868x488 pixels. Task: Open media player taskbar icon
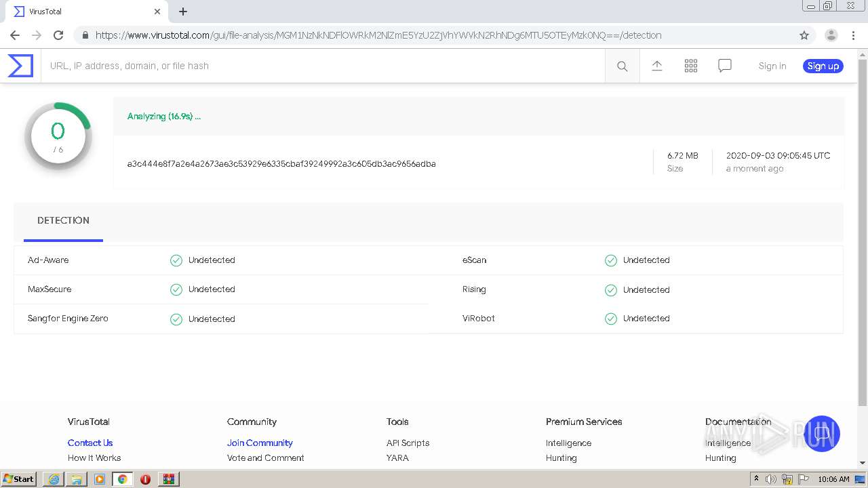pyautogui.click(x=100, y=479)
